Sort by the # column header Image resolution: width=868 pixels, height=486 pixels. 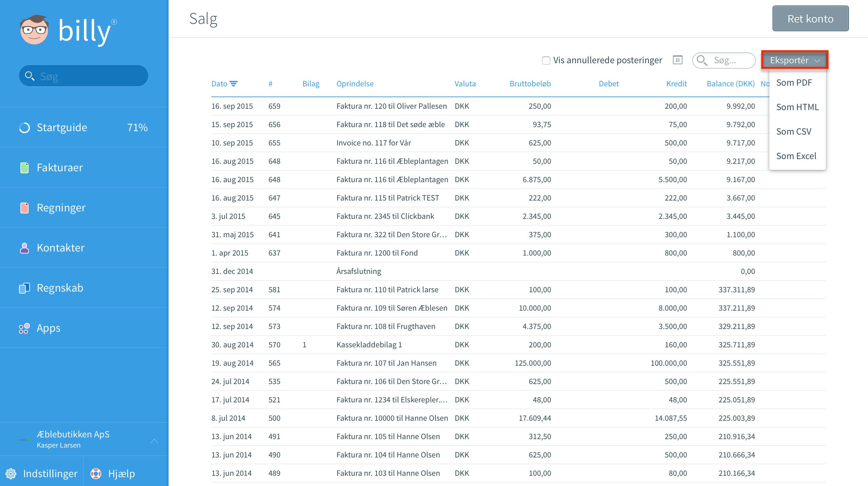271,84
